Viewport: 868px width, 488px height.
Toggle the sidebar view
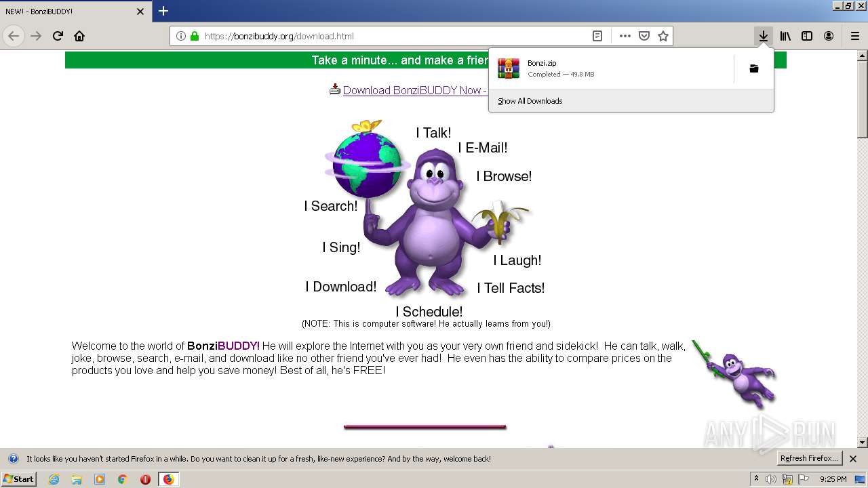click(807, 36)
